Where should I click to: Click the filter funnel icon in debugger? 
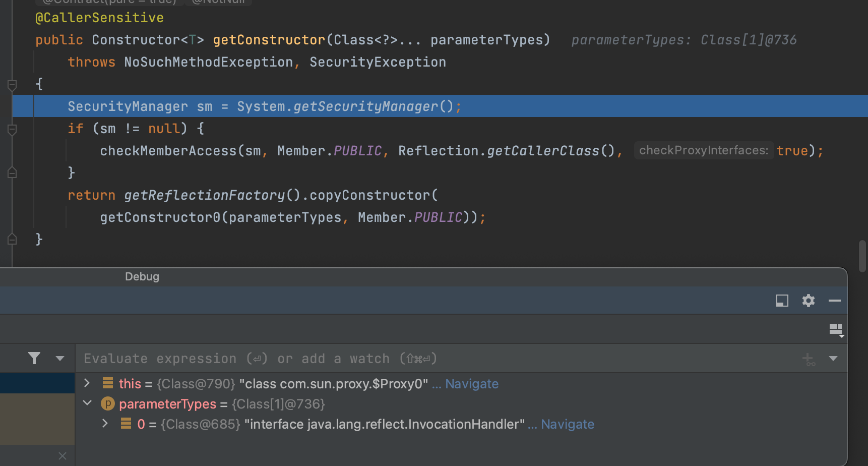pyautogui.click(x=34, y=358)
